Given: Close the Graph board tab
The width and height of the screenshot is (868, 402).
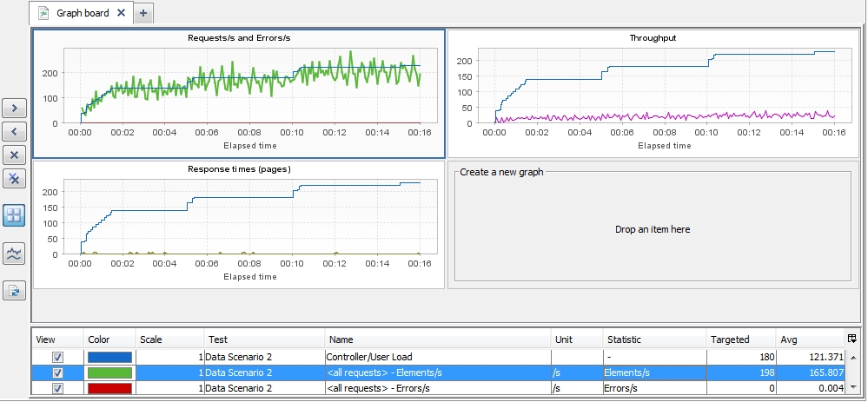Looking at the screenshot, I should click(x=121, y=13).
